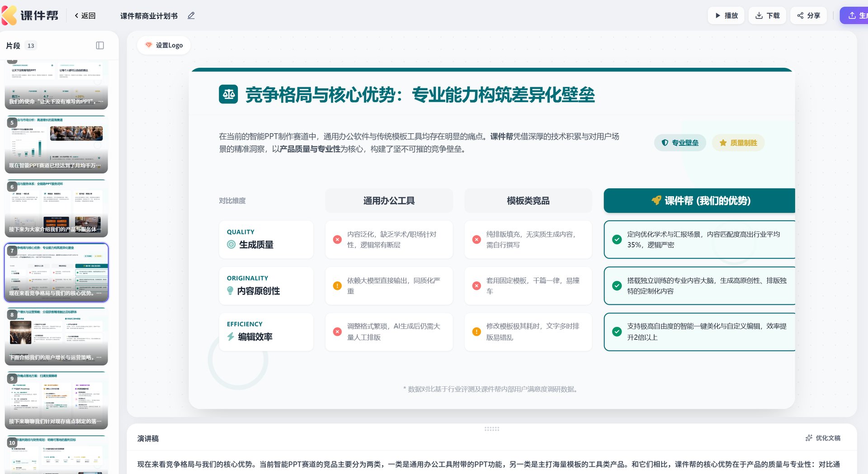868x474 pixels.
Task: Collapse the 片段 sidebar panel icon
Action: click(x=100, y=45)
